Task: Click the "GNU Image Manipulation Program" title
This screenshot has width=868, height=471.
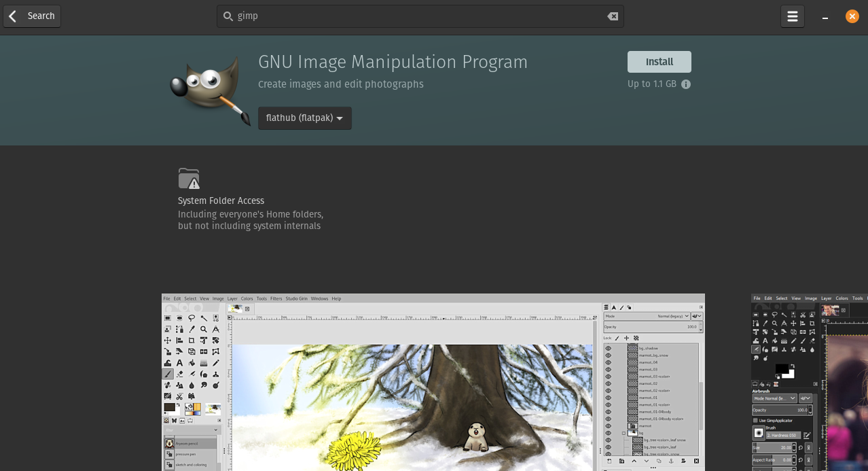Action: [393, 62]
